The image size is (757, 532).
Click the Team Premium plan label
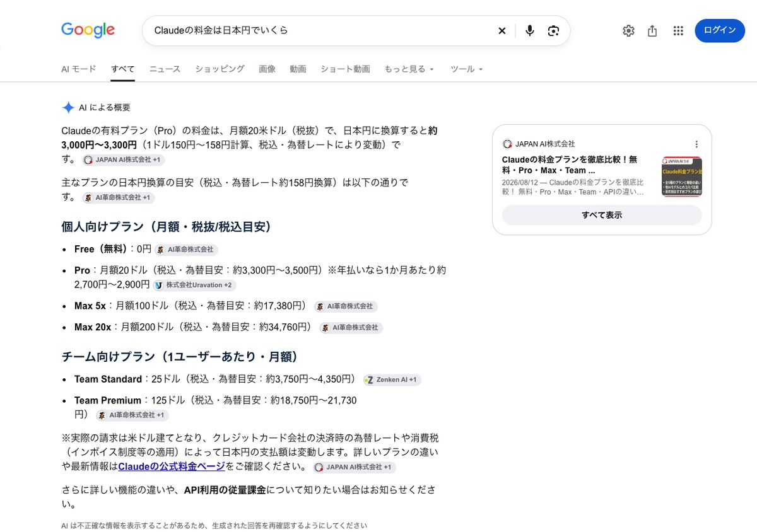click(108, 400)
